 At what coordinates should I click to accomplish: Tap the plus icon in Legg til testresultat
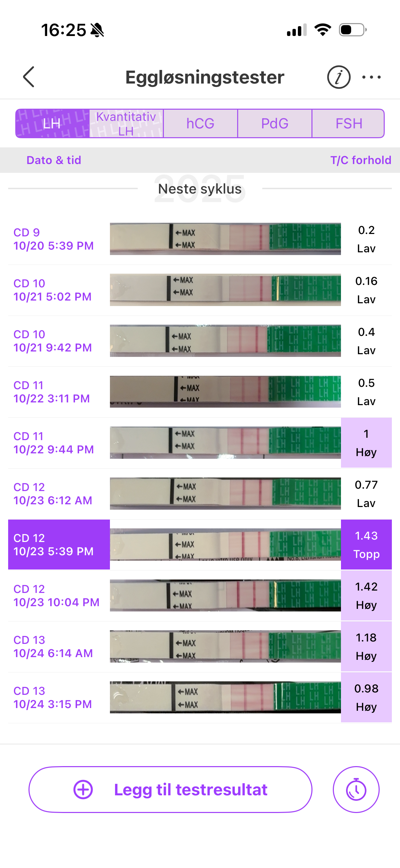[x=83, y=790]
